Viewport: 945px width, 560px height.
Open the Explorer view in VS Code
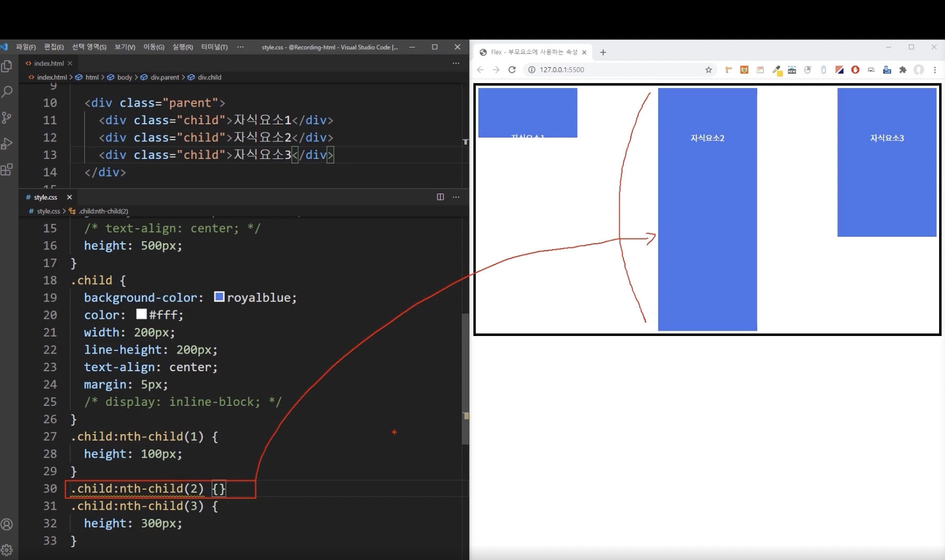pos(7,66)
